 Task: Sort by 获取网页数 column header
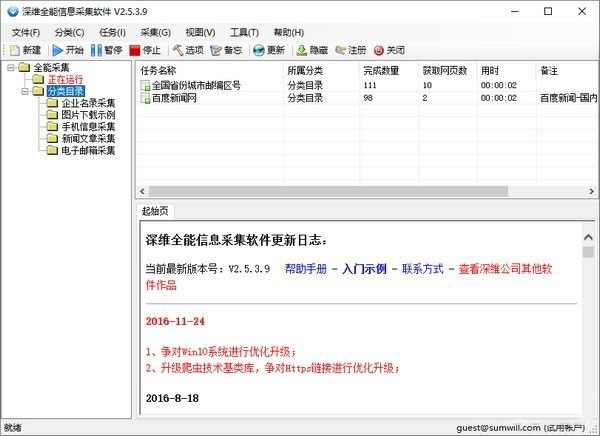pos(448,70)
